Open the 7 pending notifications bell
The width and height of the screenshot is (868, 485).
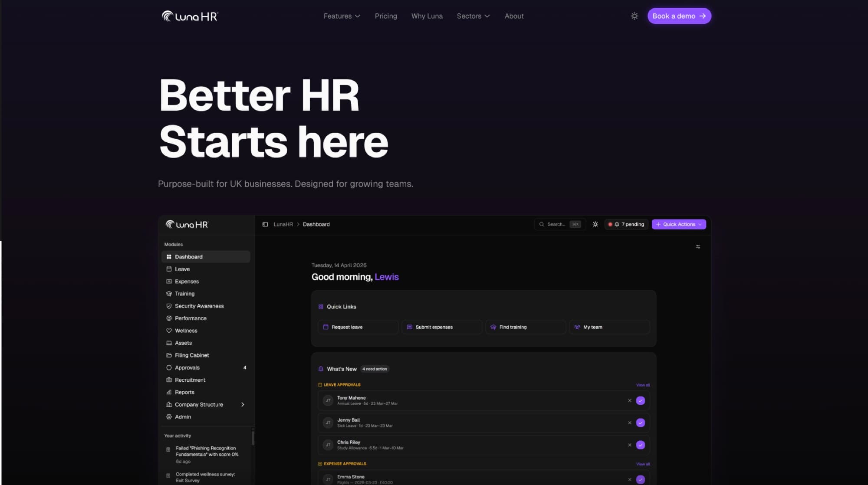click(x=626, y=224)
